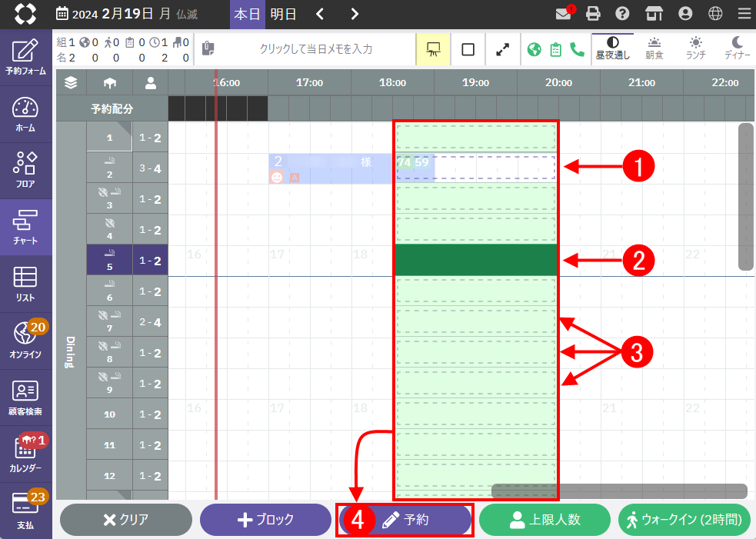Open 予約フォーム in the sidebar
The height and width of the screenshot is (539, 756).
(x=25, y=57)
